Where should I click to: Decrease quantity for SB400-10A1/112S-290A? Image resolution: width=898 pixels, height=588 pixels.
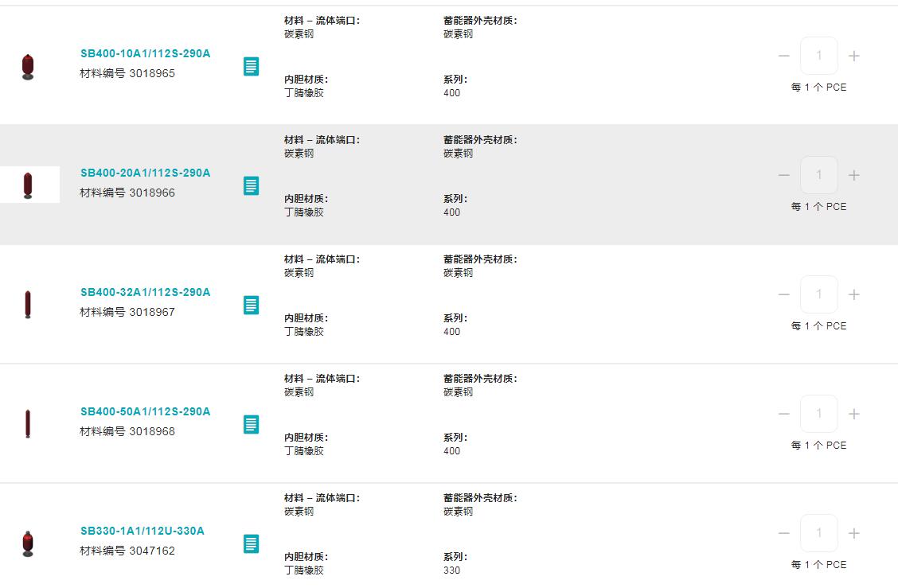tap(784, 56)
